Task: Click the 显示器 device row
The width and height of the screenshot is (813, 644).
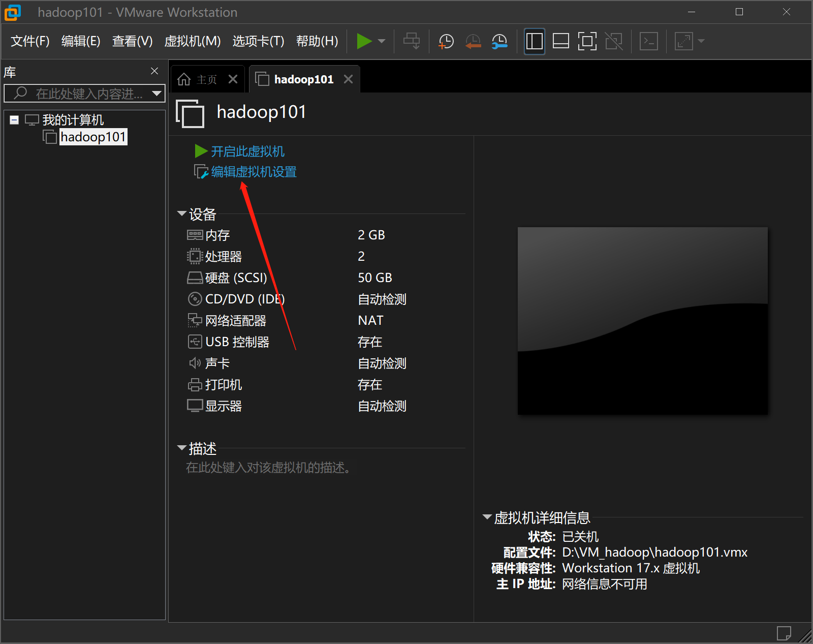Action: (x=325, y=406)
